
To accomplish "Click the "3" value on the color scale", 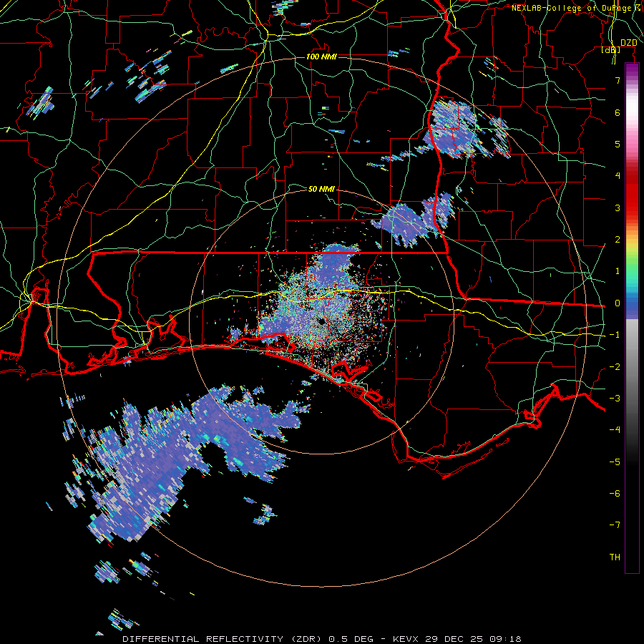I will [618, 208].
